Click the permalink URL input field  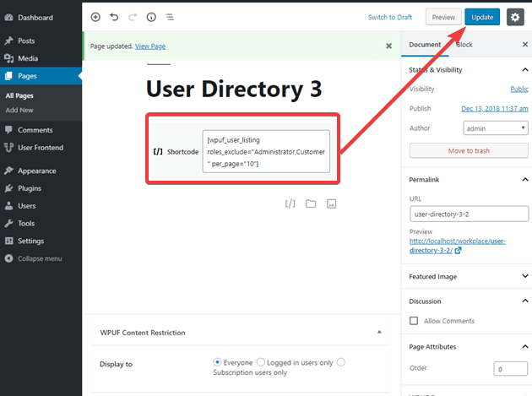(468, 215)
